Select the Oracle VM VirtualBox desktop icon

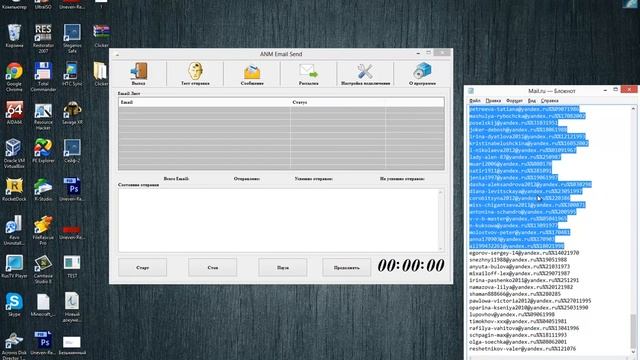click(14, 153)
